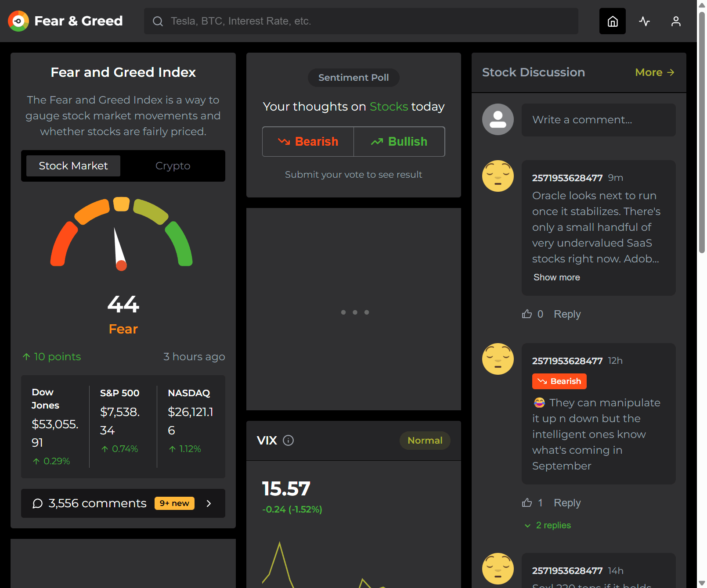Screen dimensions: 707x588
Task: Open More stock discussions link
Action: tap(655, 72)
